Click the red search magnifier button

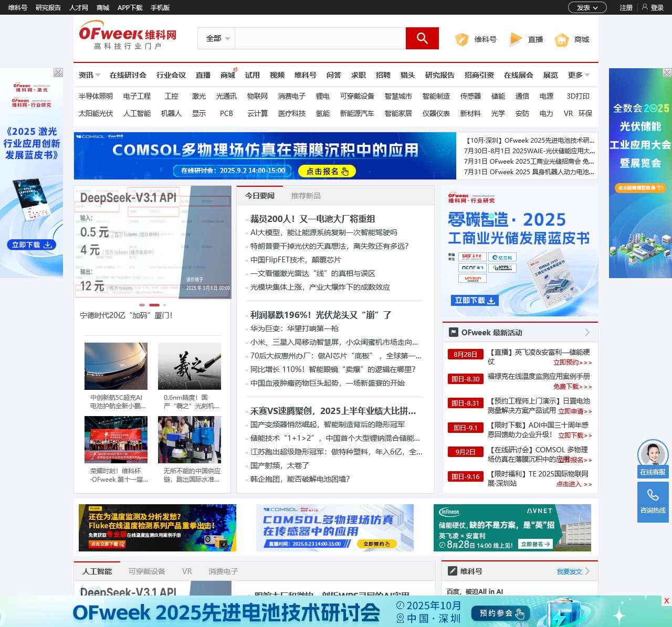(x=422, y=38)
